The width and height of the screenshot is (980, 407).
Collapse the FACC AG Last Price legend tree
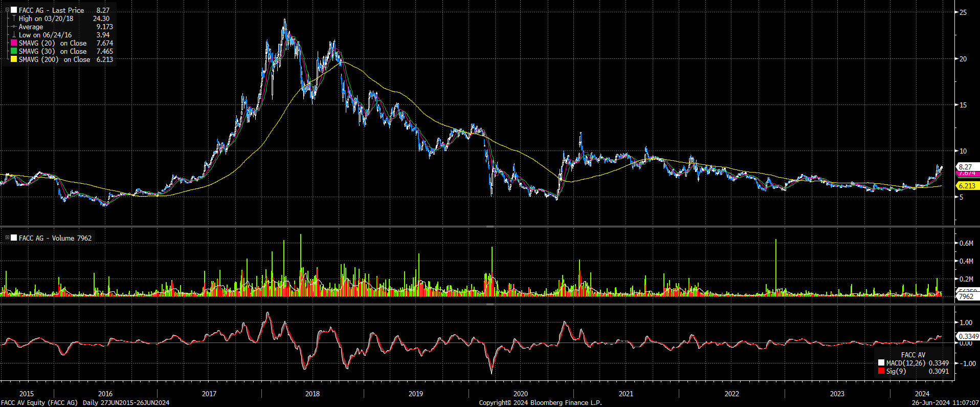tap(7, 10)
